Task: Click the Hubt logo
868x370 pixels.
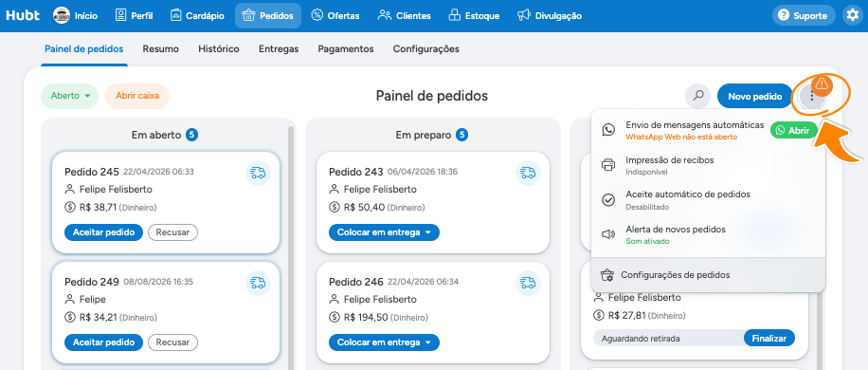Action: pos(23,15)
